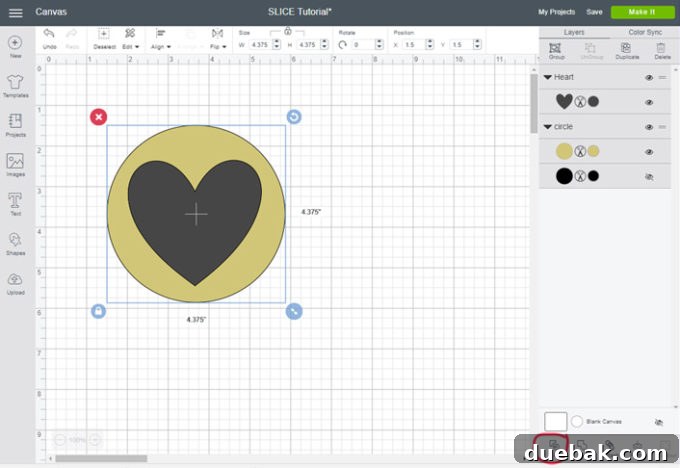Save the project
Screen dimensions: 680x468
(594, 12)
